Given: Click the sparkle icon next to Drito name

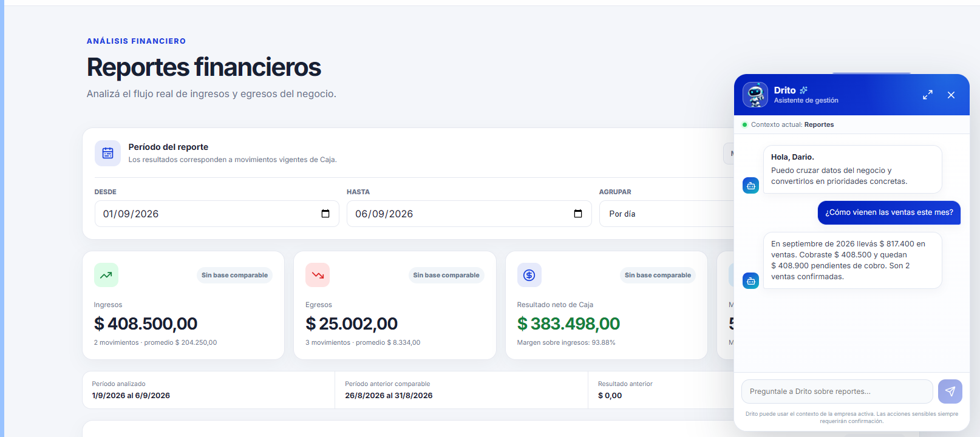Looking at the screenshot, I should pyautogui.click(x=804, y=90).
